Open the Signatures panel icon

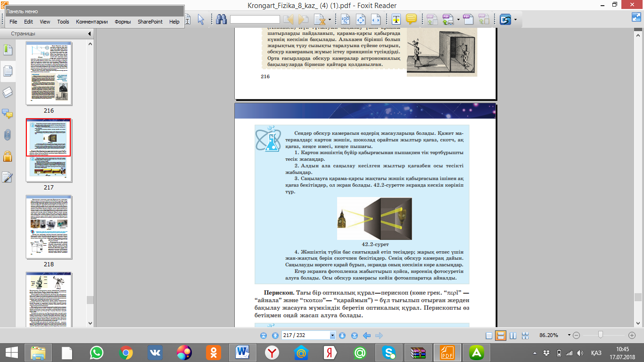click(8, 177)
